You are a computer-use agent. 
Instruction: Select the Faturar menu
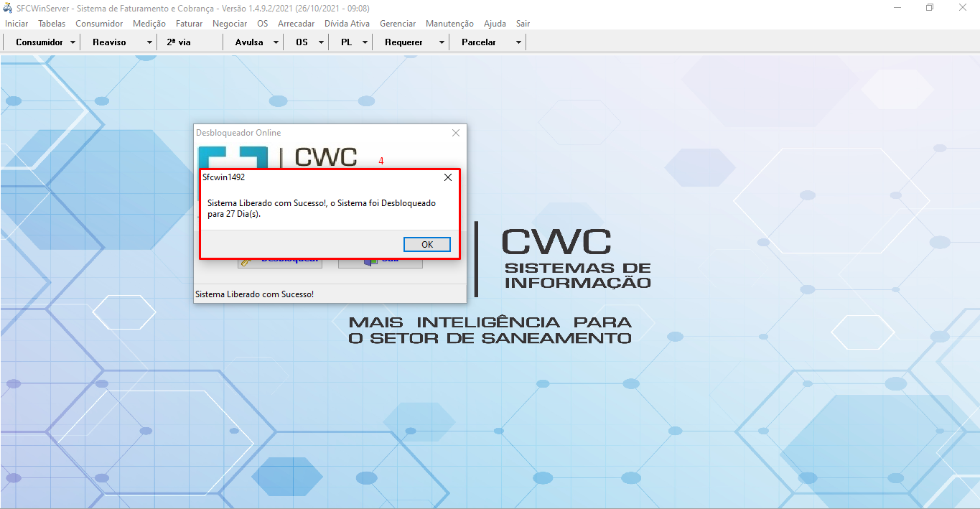tap(189, 24)
